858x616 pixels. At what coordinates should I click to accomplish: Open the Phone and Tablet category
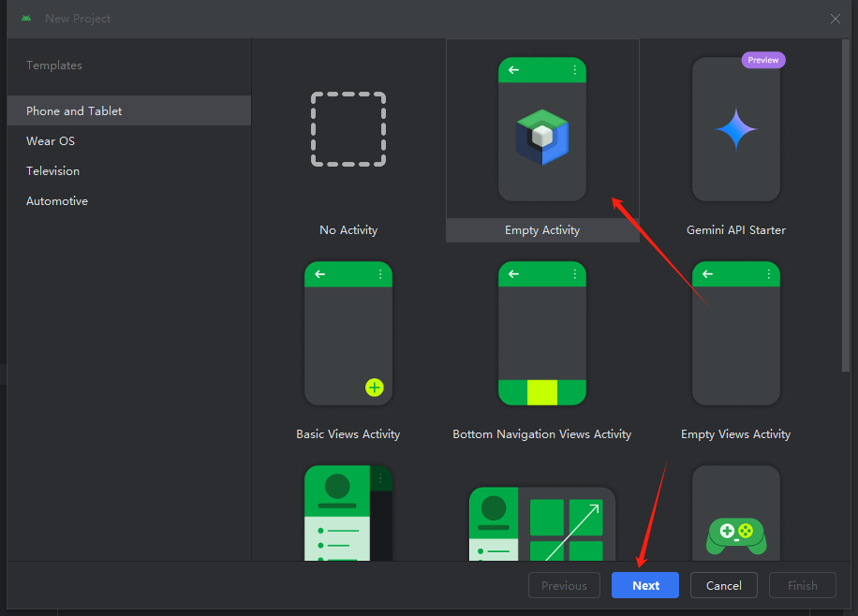pos(129,110)
